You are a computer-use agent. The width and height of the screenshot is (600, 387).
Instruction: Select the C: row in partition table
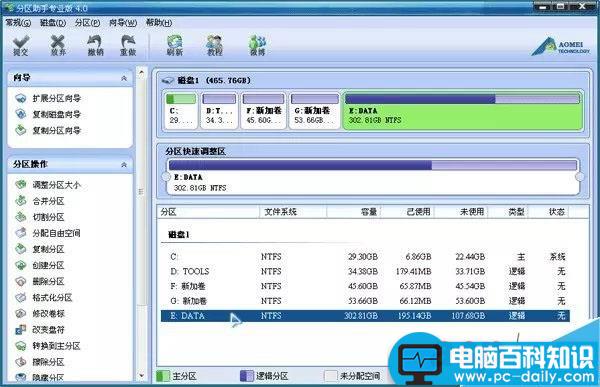point(365,256)
